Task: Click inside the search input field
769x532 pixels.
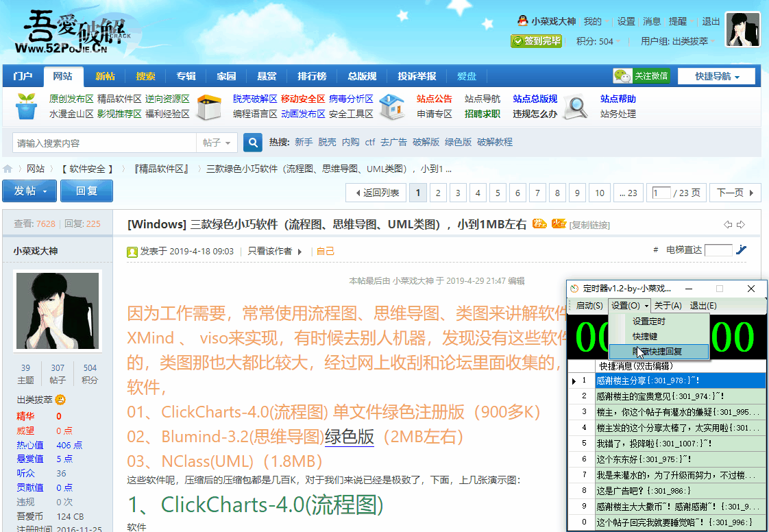Action: [x=103, y=142]
